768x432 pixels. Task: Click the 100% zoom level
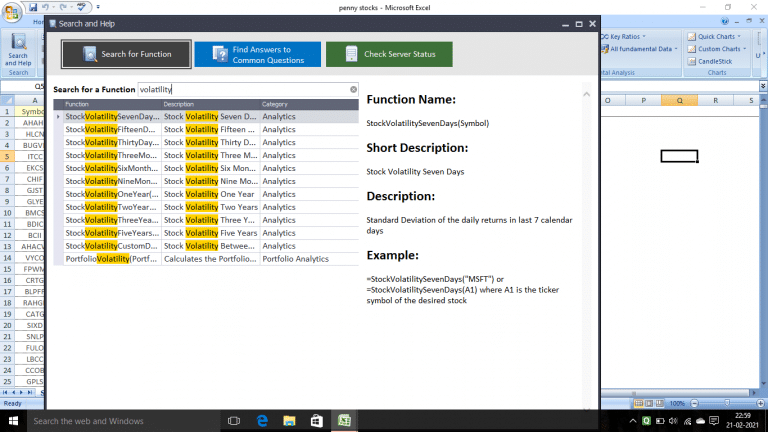tap(677, 404)
